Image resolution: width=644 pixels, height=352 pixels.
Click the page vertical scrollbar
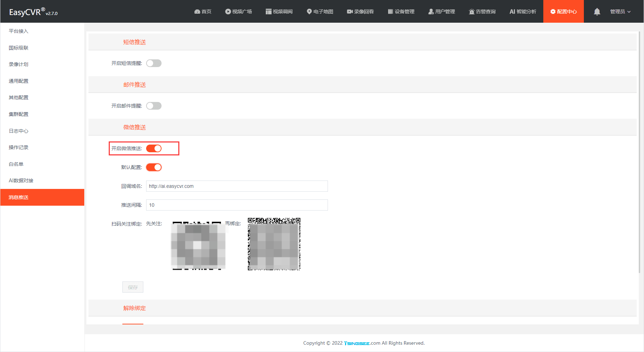(639, 152)
